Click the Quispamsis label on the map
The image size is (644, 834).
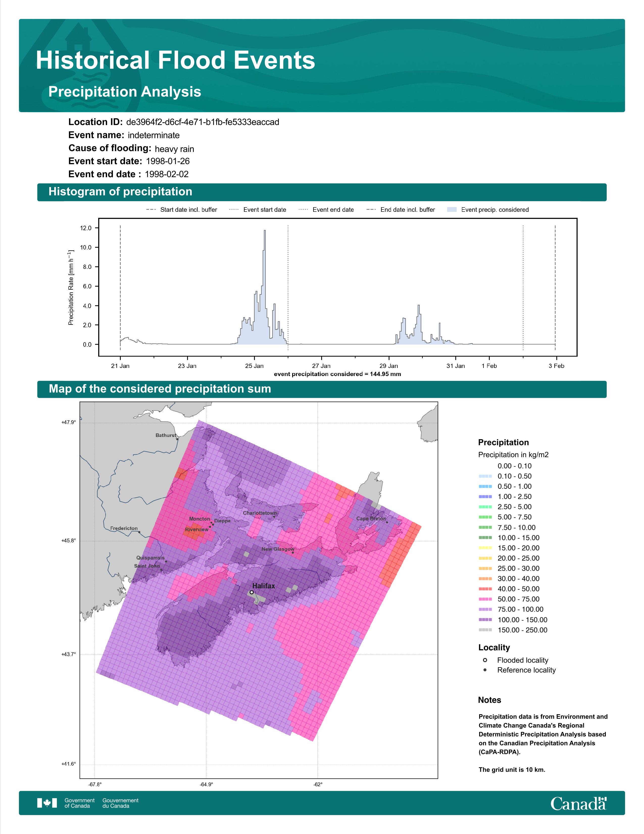click(x=150, y=558)
